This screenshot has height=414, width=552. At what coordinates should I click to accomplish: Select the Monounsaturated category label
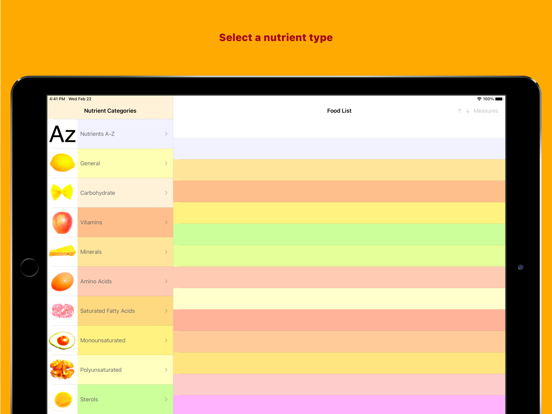[x=102, y=340]
